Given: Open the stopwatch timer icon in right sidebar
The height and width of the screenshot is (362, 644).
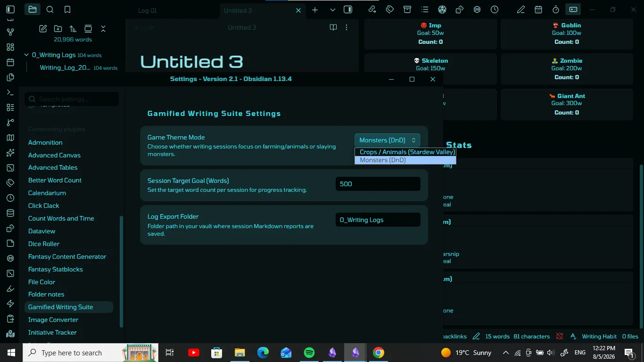Looking at the screenshot, I should click(x=556, y=9).
